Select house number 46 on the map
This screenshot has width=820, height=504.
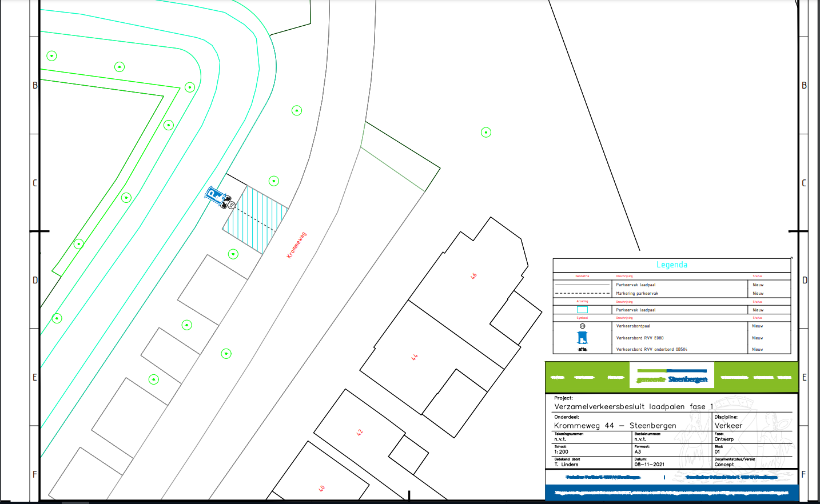point(473,276)
